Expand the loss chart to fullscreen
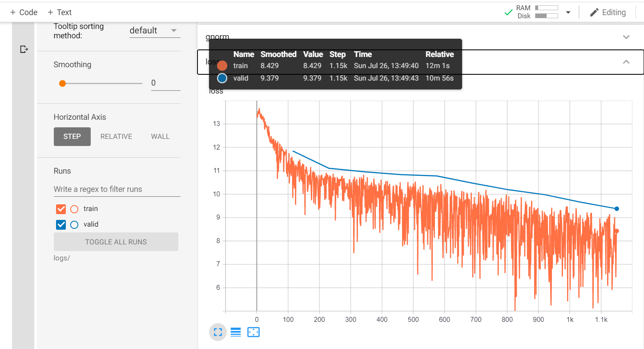This screenshot has width=644, height=349. click(217, 332)
